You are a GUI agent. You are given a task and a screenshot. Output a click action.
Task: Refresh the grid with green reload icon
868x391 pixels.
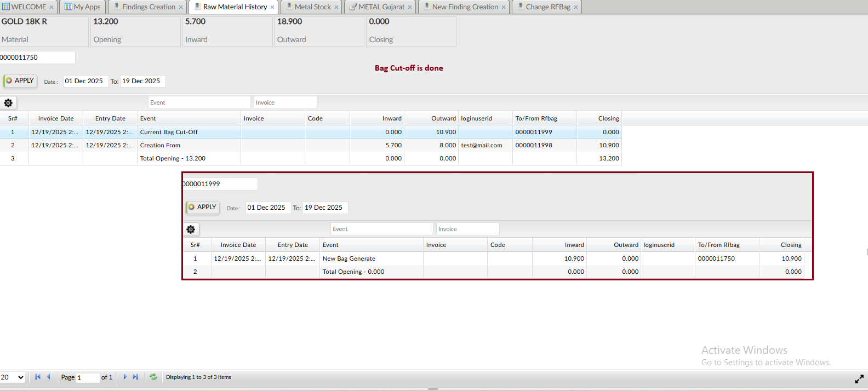point(153,377)
